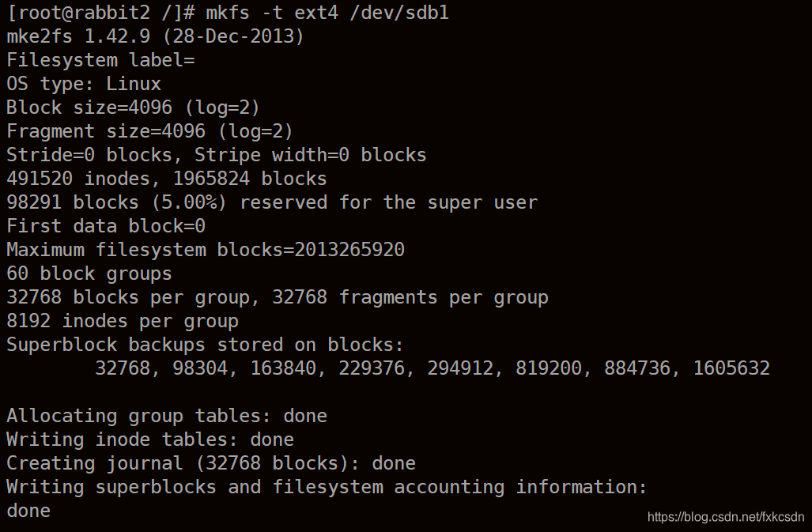
Task: Click the '32768 blocks per group' line
Action: point(277,297)
